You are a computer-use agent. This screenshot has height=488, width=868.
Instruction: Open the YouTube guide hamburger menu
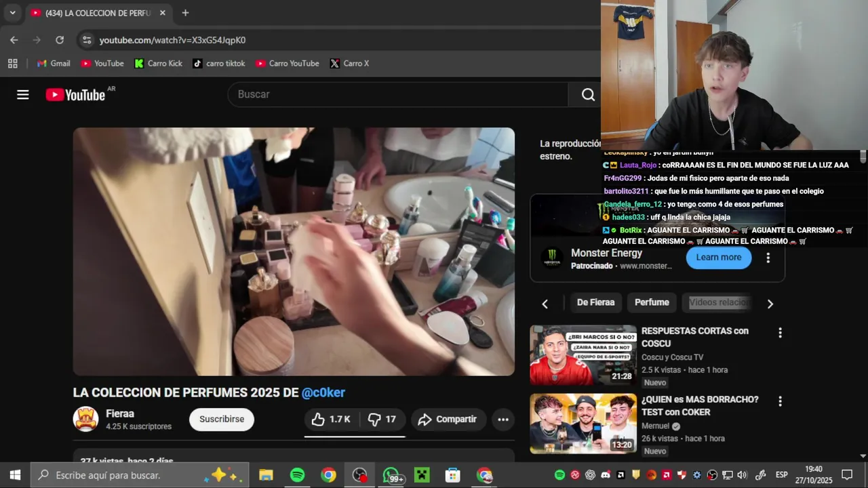[x=23, y=95]
